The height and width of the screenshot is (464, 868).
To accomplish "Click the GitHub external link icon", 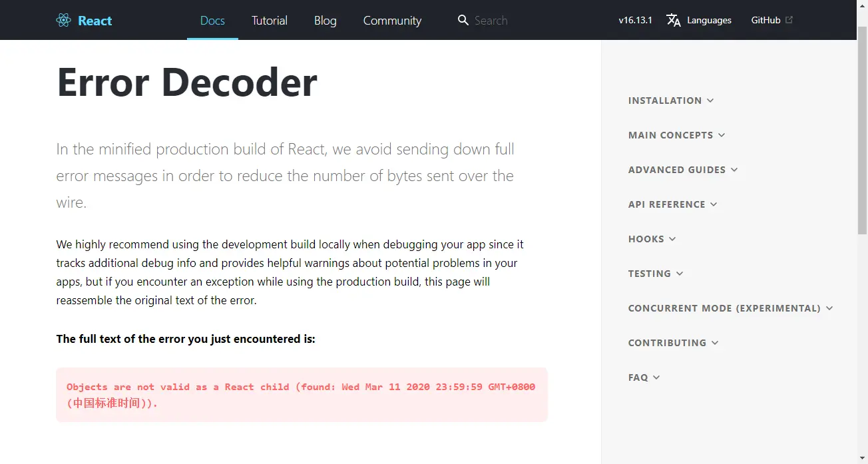I will click(789, 20).
